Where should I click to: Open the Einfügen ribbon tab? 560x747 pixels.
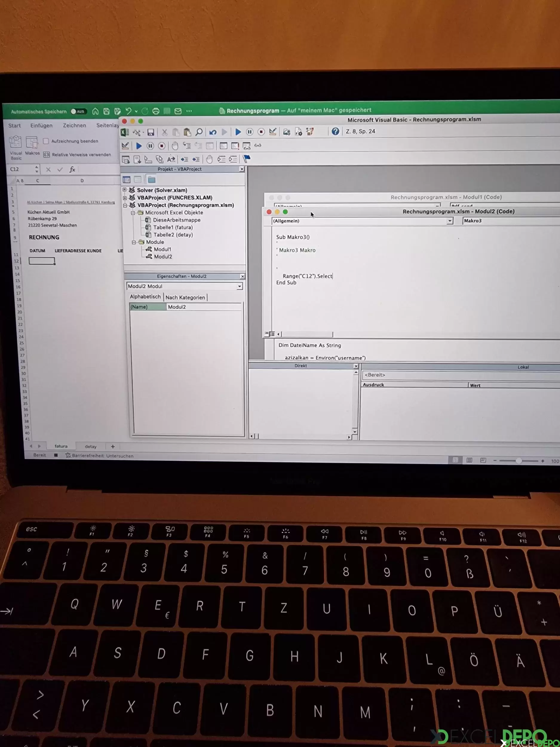(x=41, y=125)
